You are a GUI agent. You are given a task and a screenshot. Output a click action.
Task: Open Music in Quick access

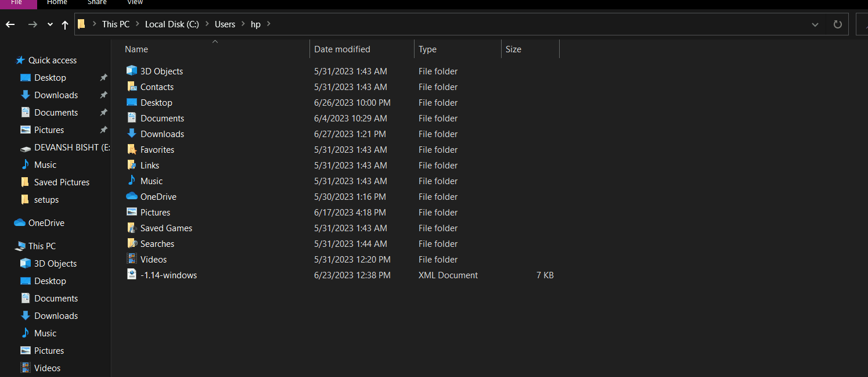(45, 165)
